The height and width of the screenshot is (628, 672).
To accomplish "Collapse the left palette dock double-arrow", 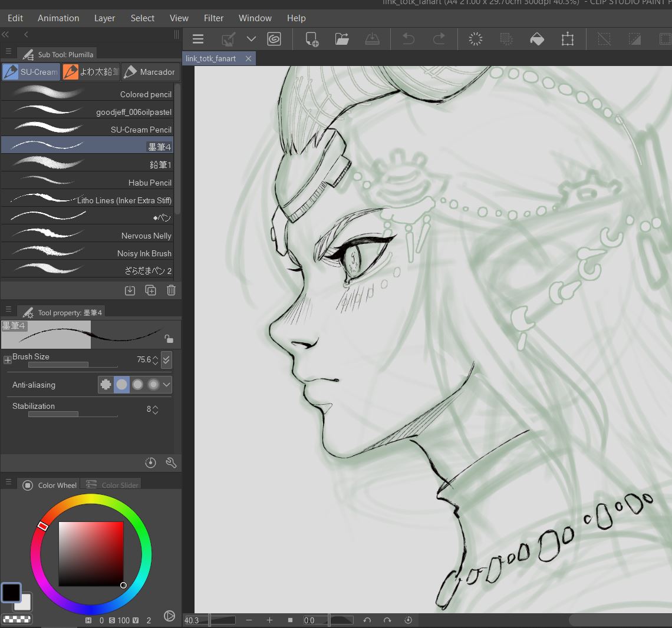I will coord(5,34).
